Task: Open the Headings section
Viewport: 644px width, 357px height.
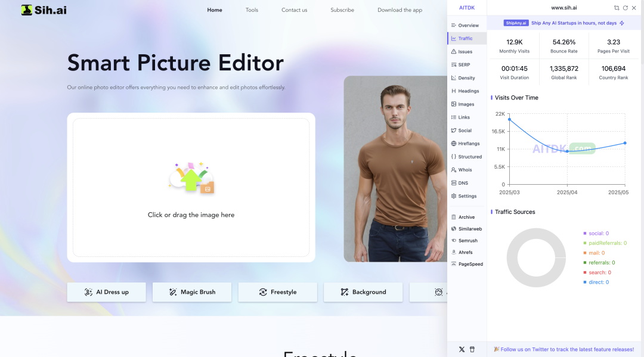Action: pos(466,91)
